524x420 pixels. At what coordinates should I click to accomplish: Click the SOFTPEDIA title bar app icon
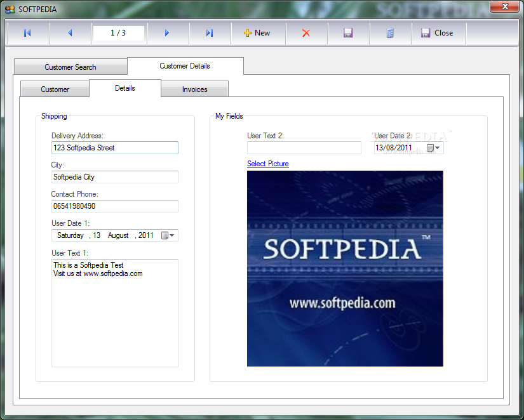pyautogui.click(x=10, y=9)
